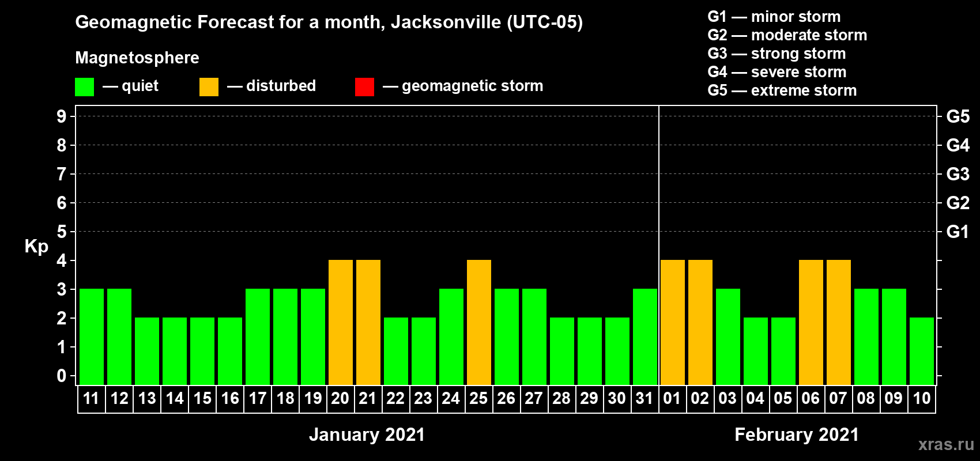Click the G4 severe storm legend entry
The image size is (980, 461).
(x=777, y=72)
